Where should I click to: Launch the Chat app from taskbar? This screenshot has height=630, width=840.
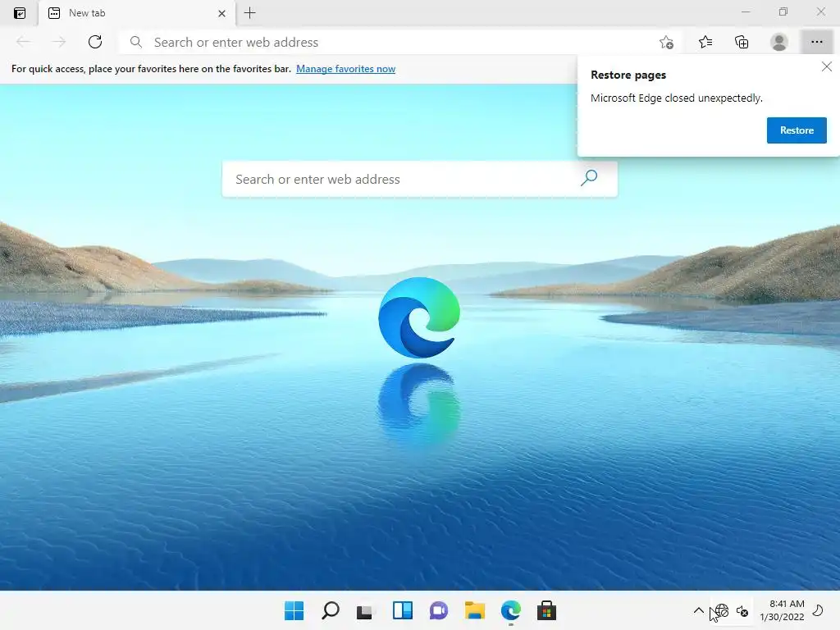pyautogui.click(x=439, y=610)
